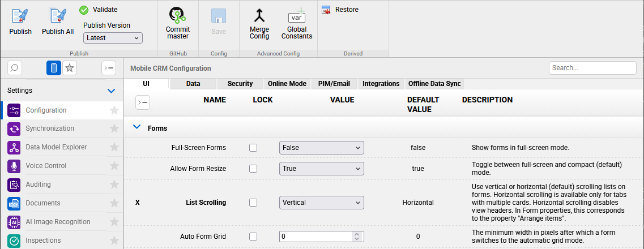Open the Publish Version dropdown
644x249 pixels.
tap(113, 38)
